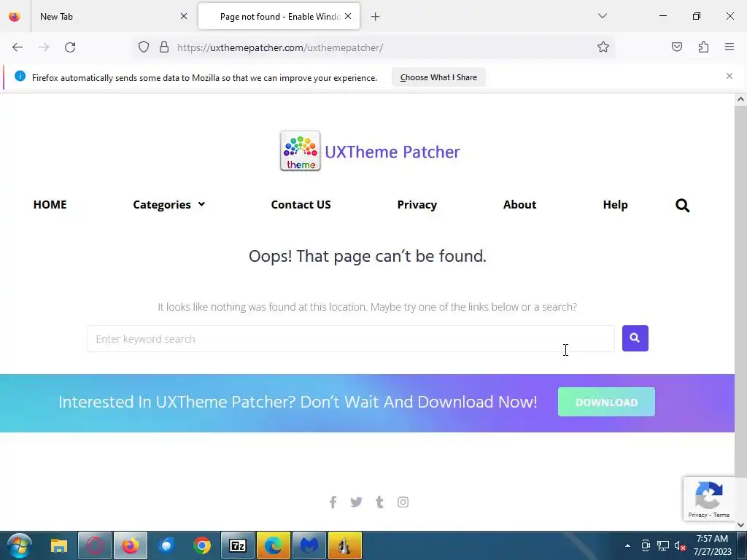Open Malwarebytes from the taskbar

point(309,545)
